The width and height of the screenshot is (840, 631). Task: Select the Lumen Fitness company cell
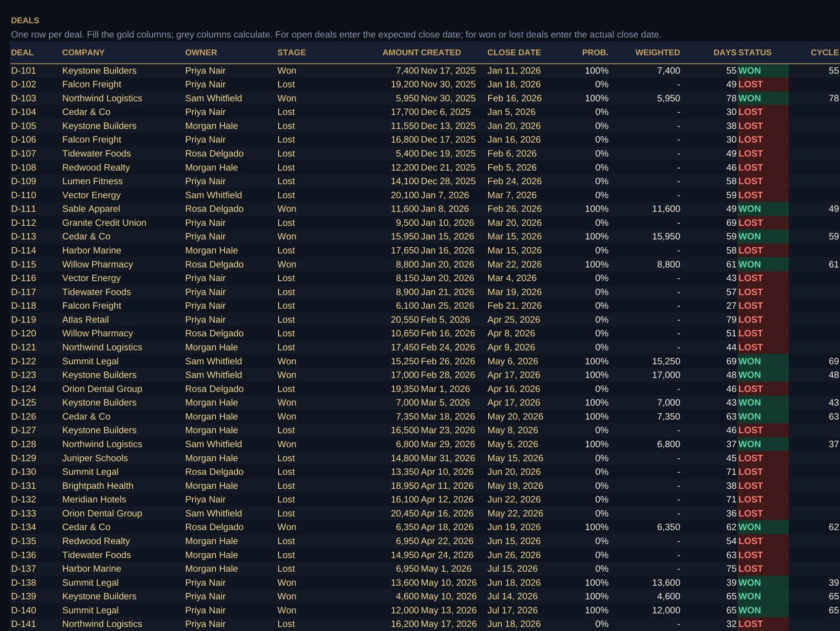[92, 181]
